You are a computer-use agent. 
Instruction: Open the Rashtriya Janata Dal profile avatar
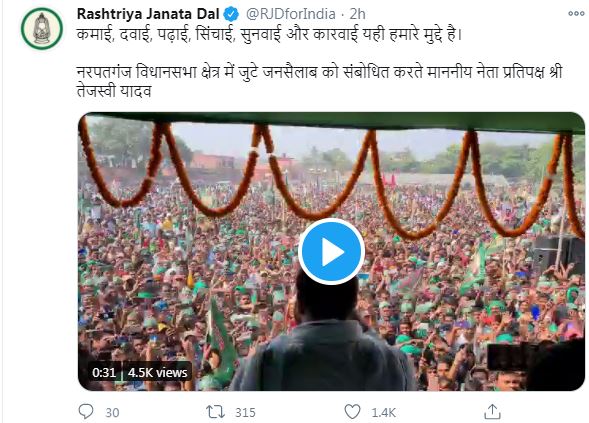coord(42,29)
